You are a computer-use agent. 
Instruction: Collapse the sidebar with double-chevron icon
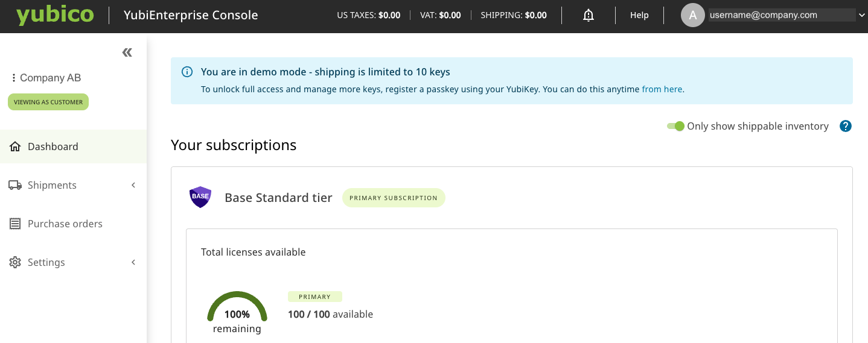click(127, 52)
